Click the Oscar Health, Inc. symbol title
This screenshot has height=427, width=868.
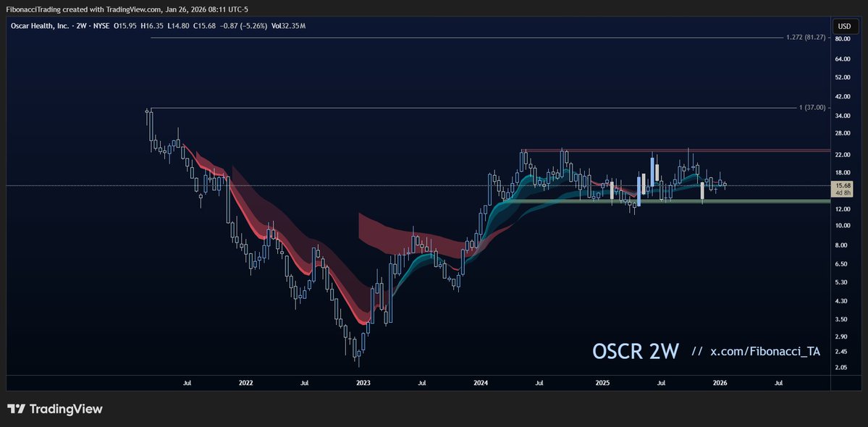(40, 26)
